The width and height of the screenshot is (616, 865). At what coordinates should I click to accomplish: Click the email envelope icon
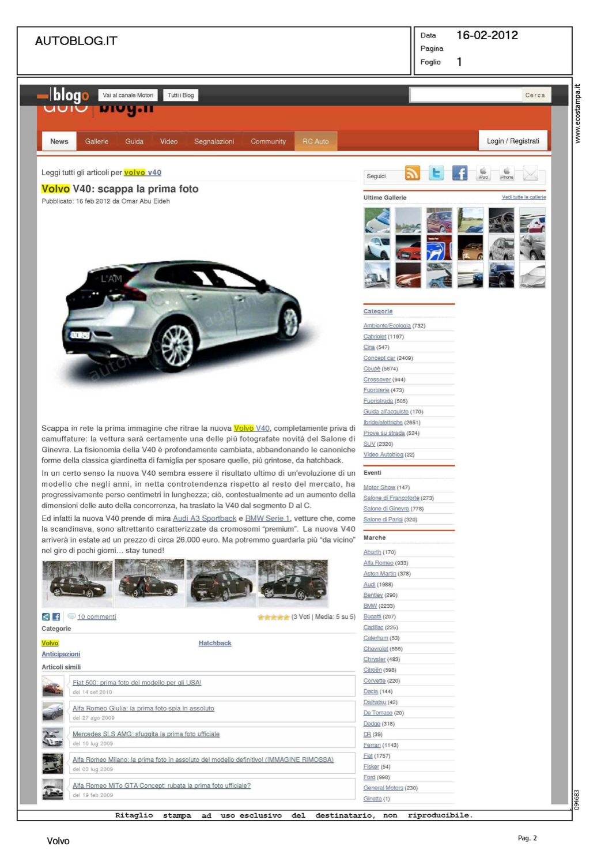coord(530,173)
